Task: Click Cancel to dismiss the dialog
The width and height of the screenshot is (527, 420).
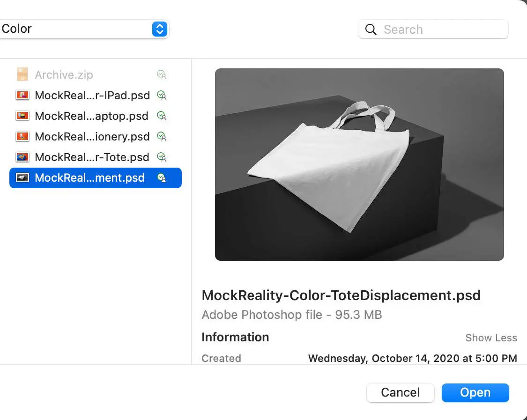Action: (x=400, y=392)
